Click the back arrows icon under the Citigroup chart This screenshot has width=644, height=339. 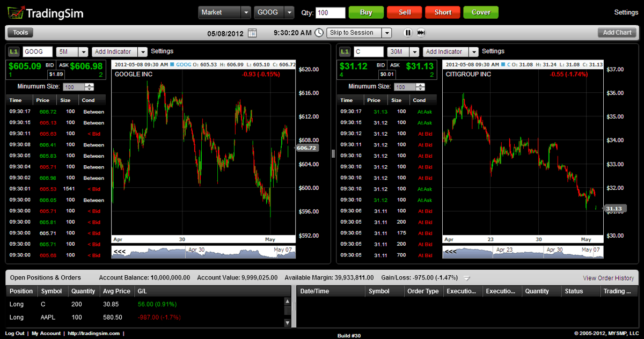pyautogui.click(x=451, y=250)
